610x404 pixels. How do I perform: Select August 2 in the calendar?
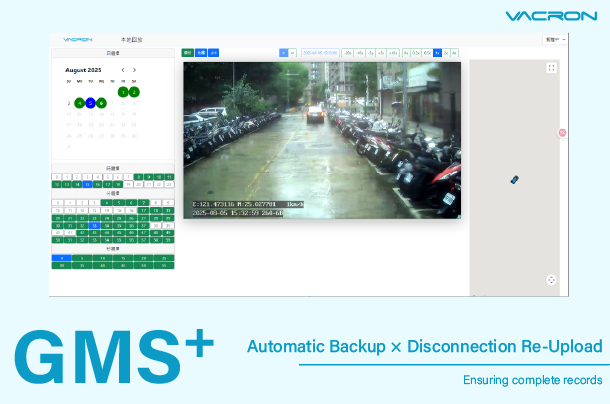tap(134, 92)
